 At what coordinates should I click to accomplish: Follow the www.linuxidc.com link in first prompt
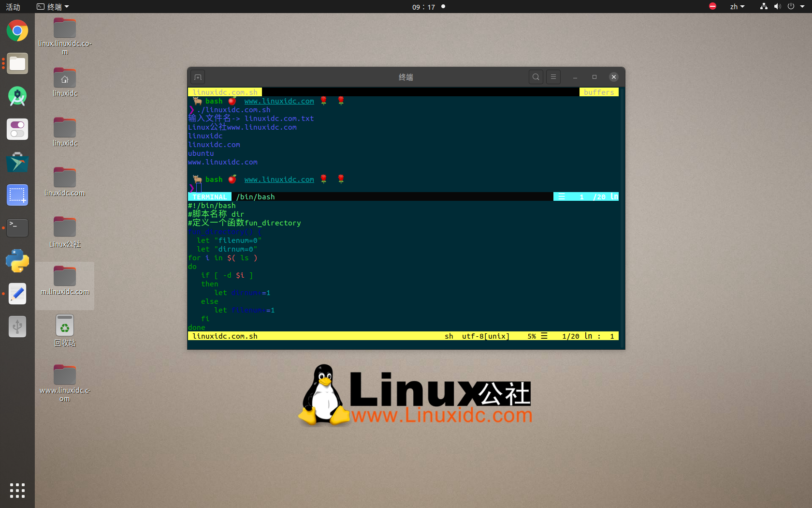(279, 101)
